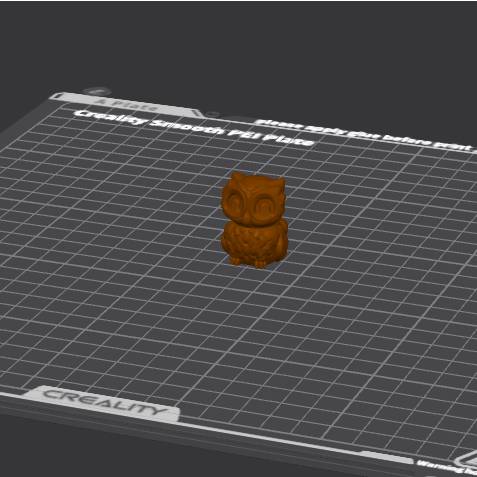
Task: Click the round icon above the plate tab
Action: pos(96,91)
